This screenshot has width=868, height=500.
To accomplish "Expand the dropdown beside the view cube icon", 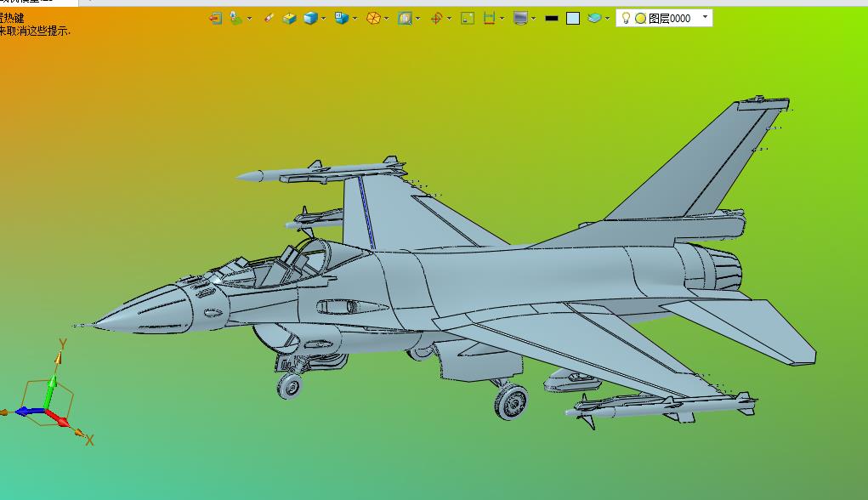I will (x=355, y=19).
